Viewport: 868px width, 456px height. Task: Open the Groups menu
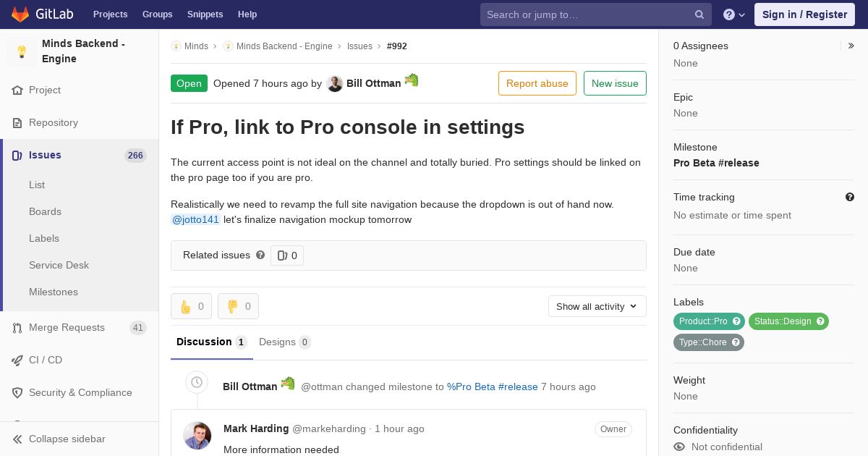click(x=157, y=14)
